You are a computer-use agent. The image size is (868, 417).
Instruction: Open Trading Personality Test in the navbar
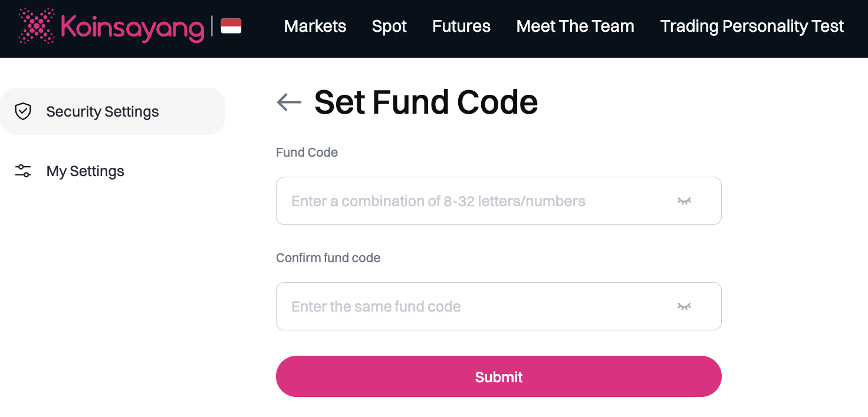752,27
